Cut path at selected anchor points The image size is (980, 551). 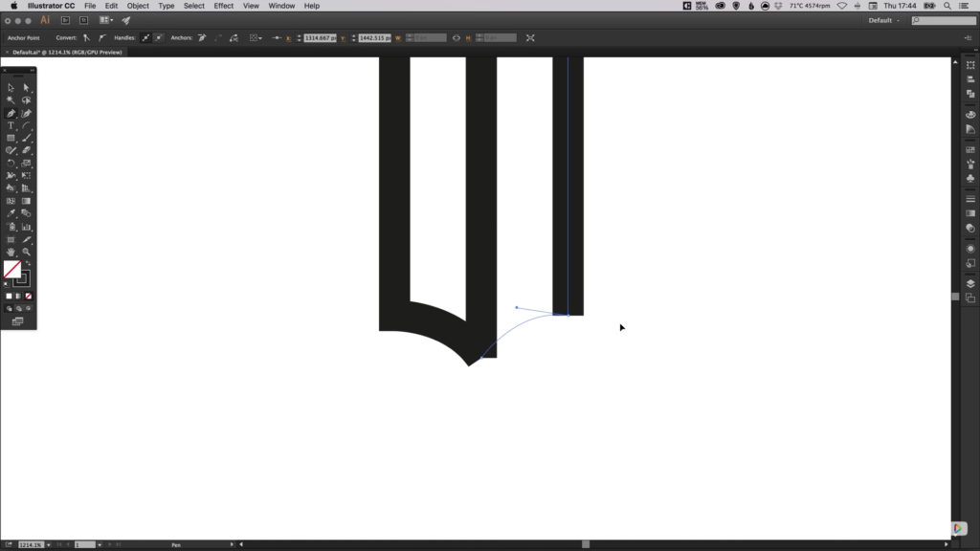[234, 38]
